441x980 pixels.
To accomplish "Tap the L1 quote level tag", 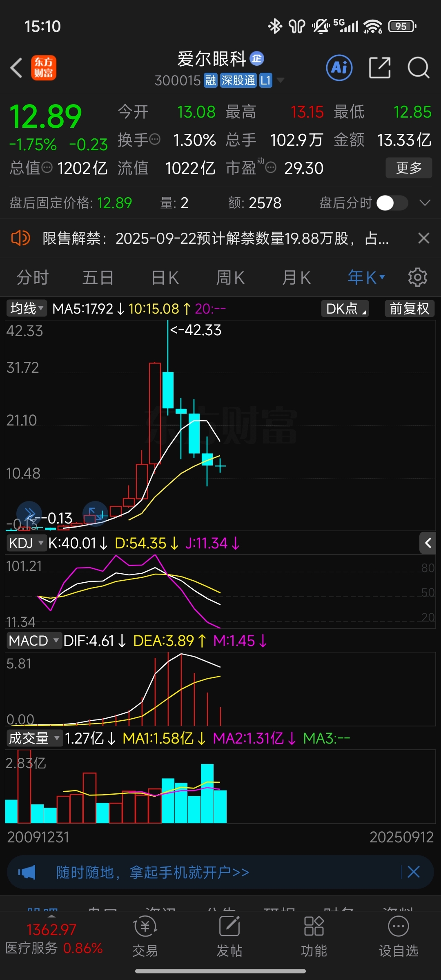I will [265, 80].
